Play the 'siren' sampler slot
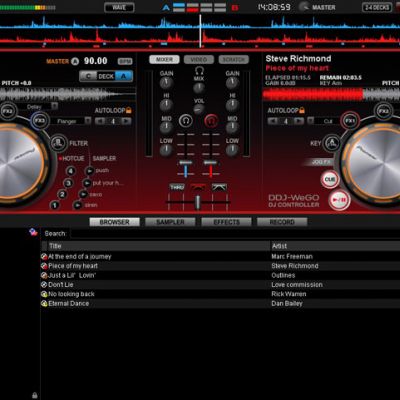 [77, 205]
